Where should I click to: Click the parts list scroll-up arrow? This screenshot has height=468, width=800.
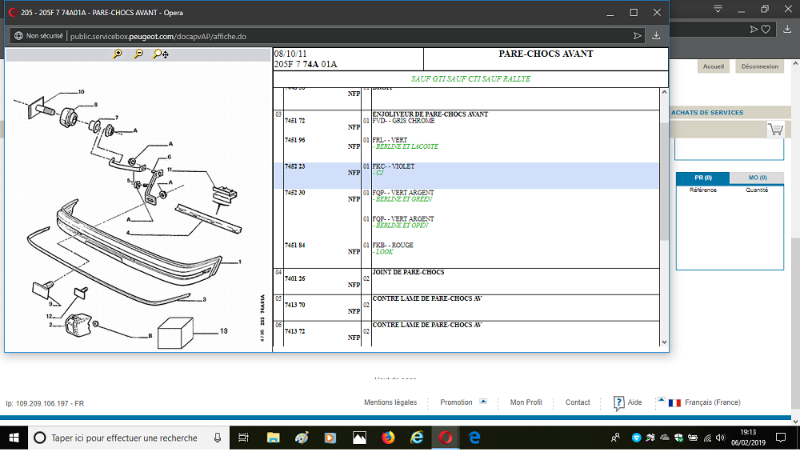click(664, 92)
